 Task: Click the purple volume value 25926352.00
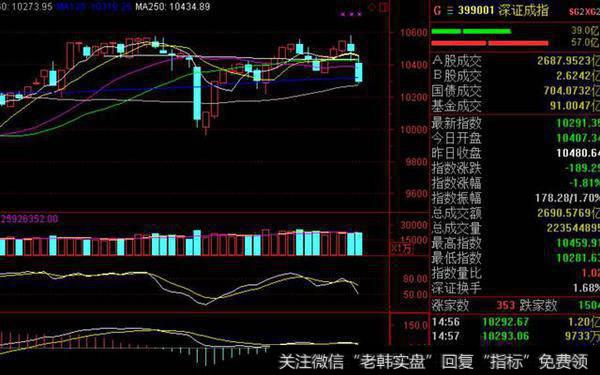pyautogui.click(x=29, y=219)
